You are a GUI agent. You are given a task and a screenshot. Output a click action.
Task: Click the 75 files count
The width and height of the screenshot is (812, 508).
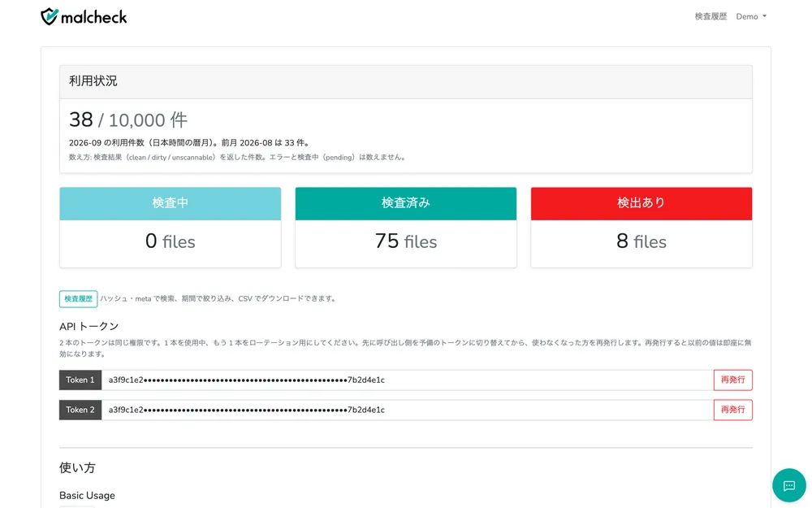click(406, 241)
